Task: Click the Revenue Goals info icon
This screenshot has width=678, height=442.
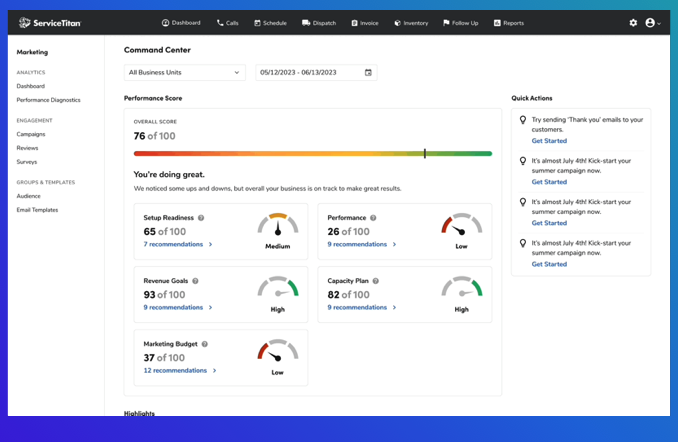Action: click(x=195, y=281)
